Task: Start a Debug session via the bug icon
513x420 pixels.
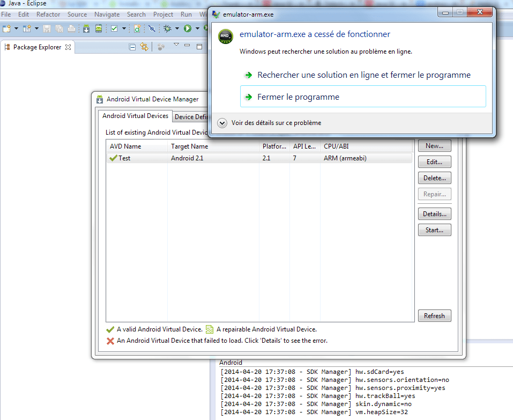Action: point(166,28)
